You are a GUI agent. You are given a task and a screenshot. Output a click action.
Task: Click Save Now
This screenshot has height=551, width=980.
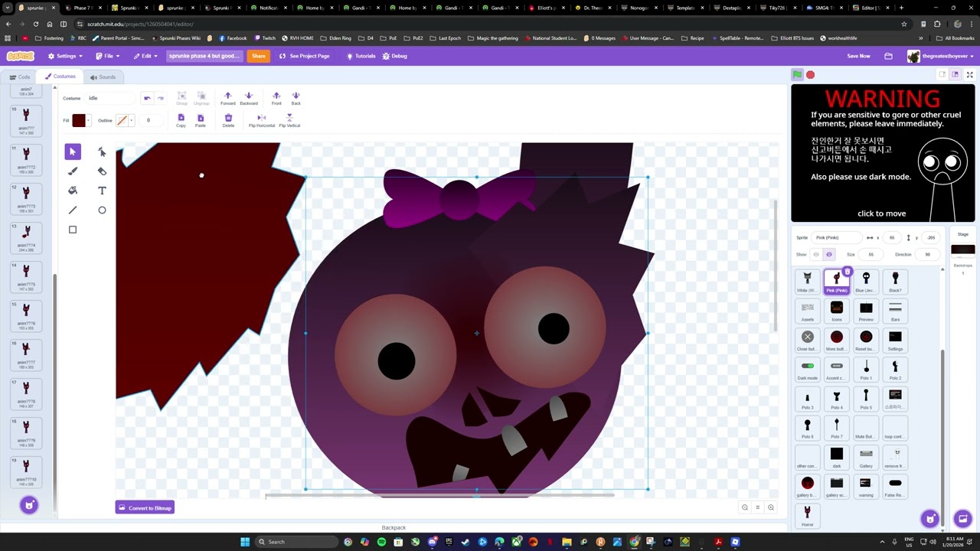858,56
